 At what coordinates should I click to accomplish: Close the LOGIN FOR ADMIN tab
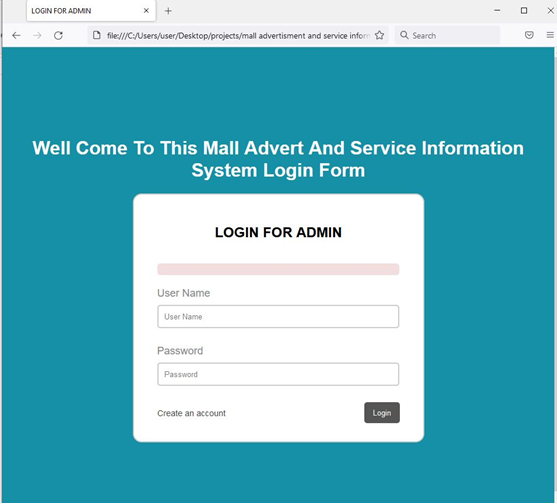tap(146, 11)
